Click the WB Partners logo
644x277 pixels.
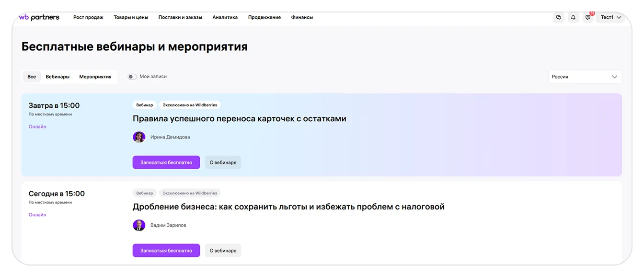(39, 17)
